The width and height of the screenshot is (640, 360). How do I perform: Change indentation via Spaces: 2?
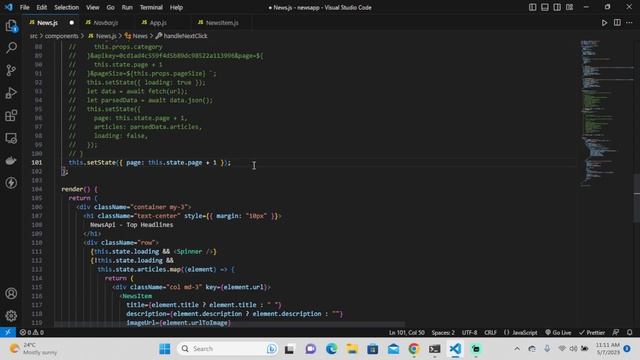pos(443,333)
